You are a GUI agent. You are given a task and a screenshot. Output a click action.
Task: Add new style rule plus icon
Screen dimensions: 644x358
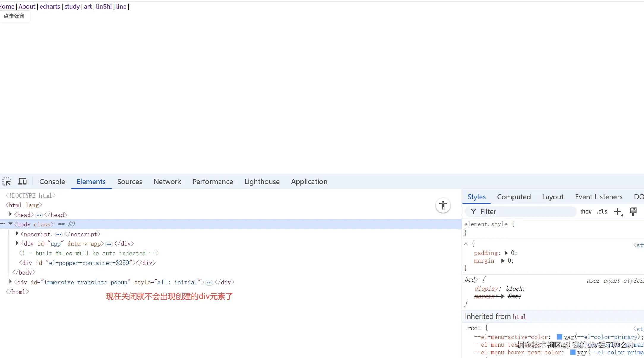pos(618,212)
